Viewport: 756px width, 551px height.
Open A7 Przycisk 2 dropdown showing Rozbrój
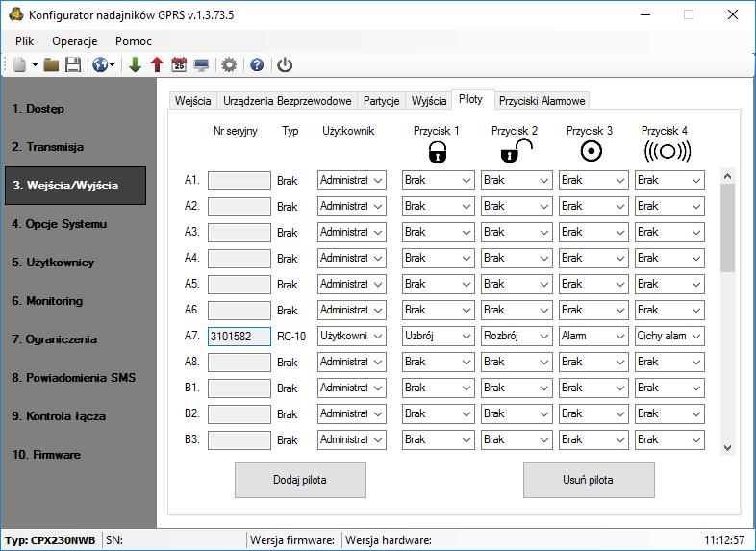click(517, 336)
